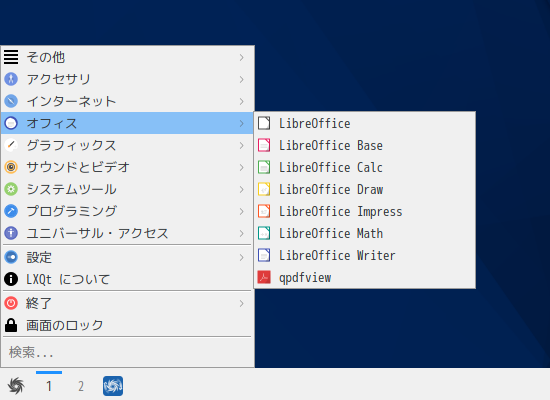Click the LibreOffice Draw icon
The image size is (550, 400).
point(264,189)
